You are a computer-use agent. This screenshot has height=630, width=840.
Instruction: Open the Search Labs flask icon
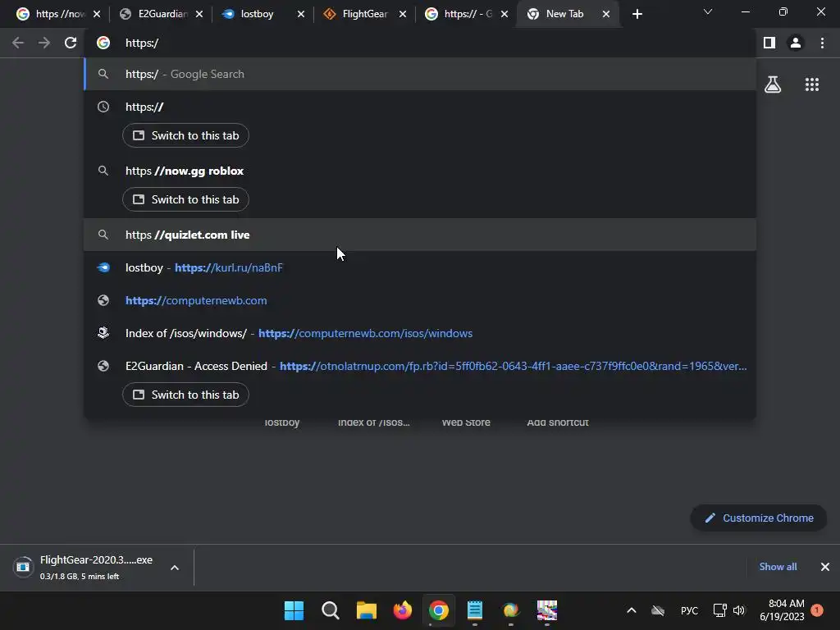[773, 84]
